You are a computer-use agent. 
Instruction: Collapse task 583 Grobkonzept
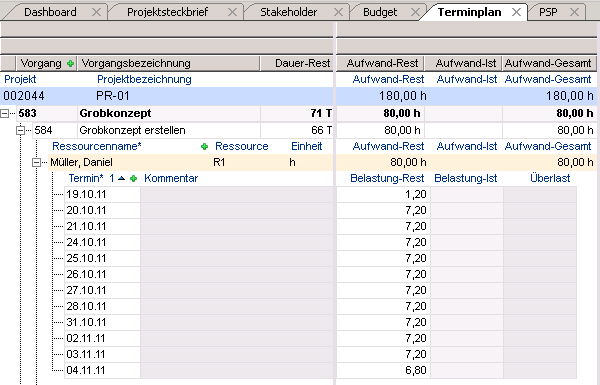click(x=4, y=114)
